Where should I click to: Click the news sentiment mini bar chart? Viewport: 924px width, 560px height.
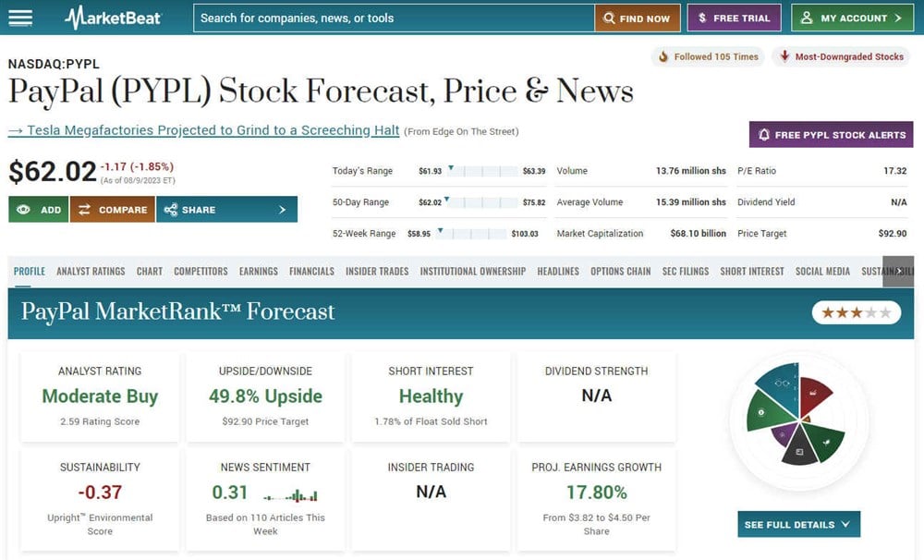tap(291, 494)
